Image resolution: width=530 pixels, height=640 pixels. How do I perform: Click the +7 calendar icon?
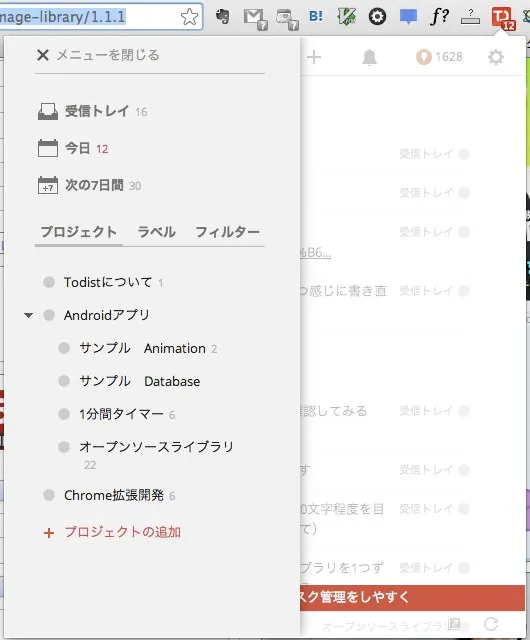(x=48, y=185)
